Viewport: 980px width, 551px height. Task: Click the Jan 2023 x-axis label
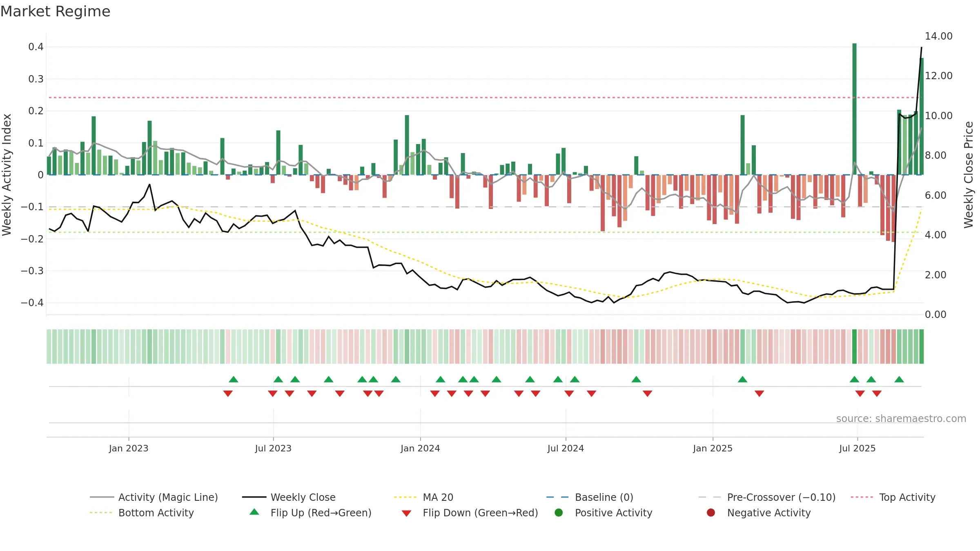(129, 448)
